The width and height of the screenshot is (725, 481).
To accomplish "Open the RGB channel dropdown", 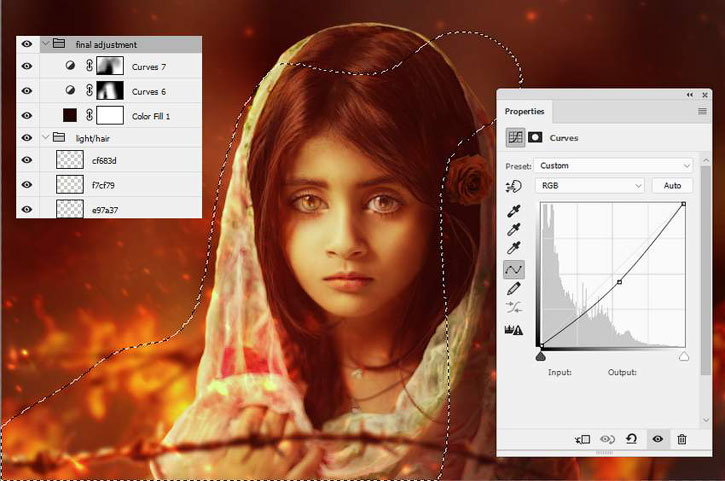I will coord(590,185).
